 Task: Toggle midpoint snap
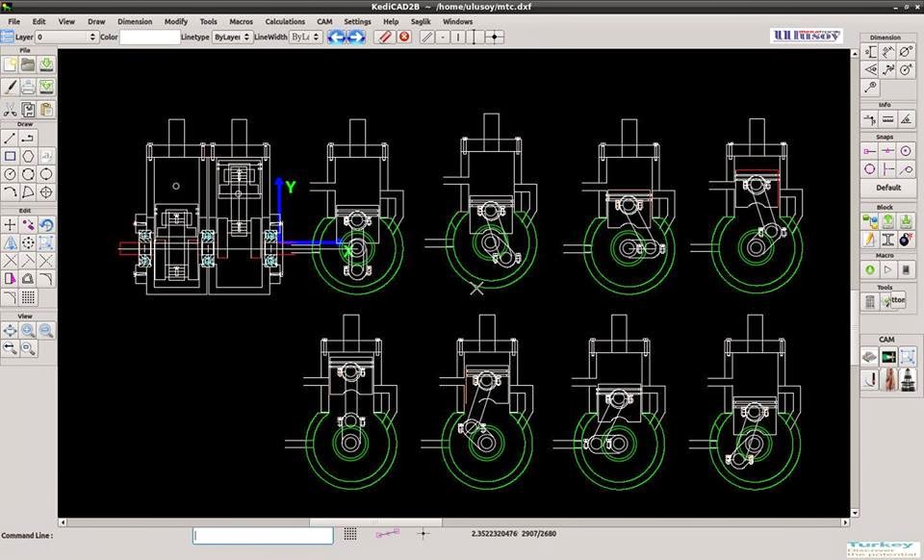coord(888,151)
